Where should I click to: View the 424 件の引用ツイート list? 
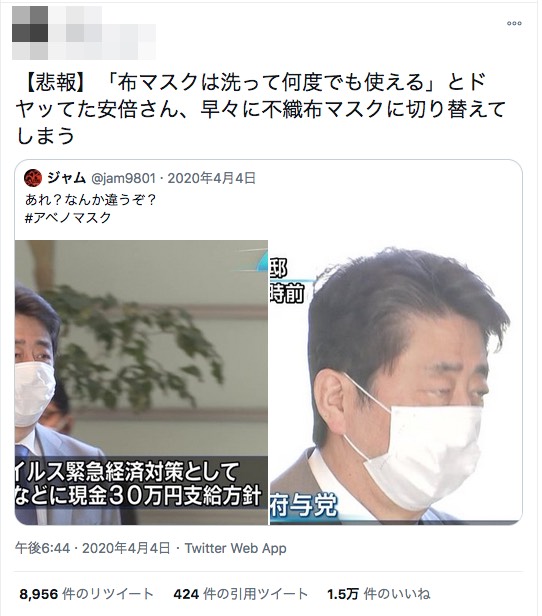pos(240,594)
